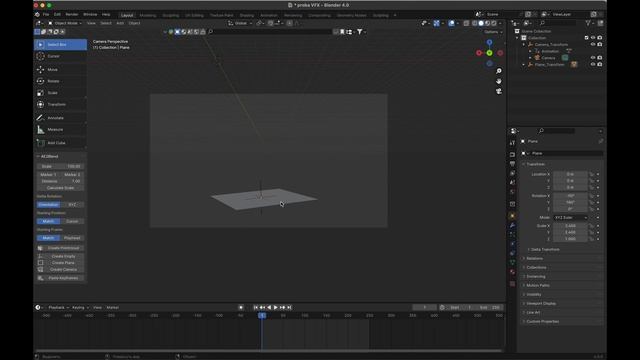Toggle visibility eye of Camera object
The height and width of the screenshot is (360, 640).
(x=593, y=58)
